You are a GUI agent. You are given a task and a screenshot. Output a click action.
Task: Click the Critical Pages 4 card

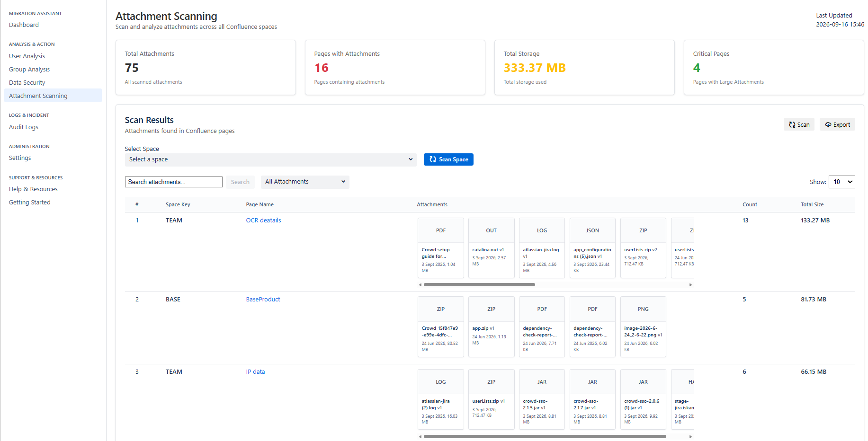click(774, 68)
